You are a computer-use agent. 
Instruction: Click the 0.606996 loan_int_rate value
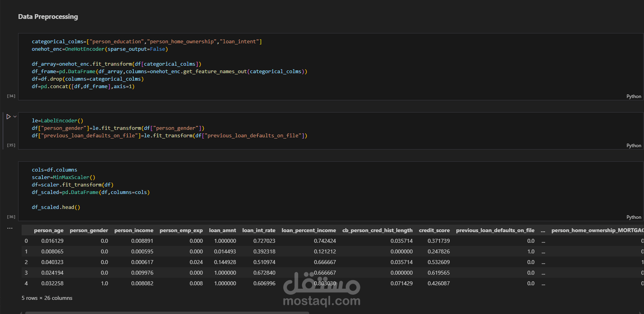pos(264,283)
